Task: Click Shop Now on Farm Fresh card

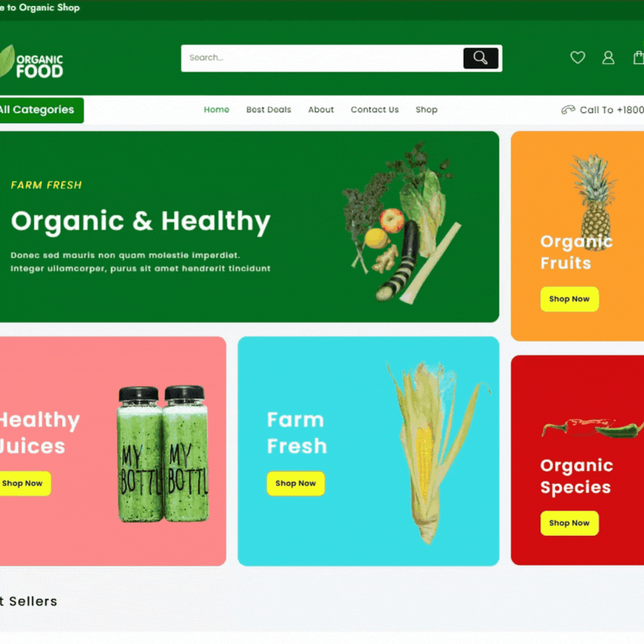Action: [296, 484]
